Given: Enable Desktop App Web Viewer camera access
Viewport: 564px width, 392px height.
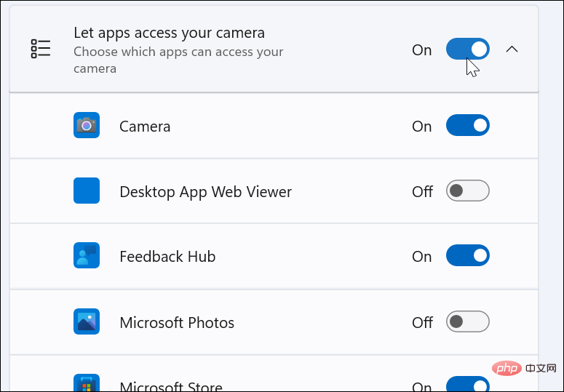Looking at the screenshot, I should pyautogui.click(x=468, y=191).
